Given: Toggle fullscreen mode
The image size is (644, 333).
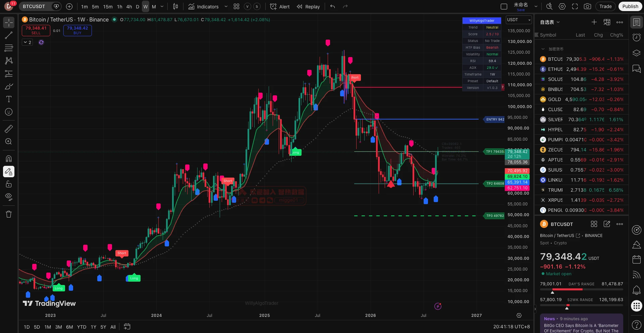Looking at the screenshot, I should click(x=575, y=6).
